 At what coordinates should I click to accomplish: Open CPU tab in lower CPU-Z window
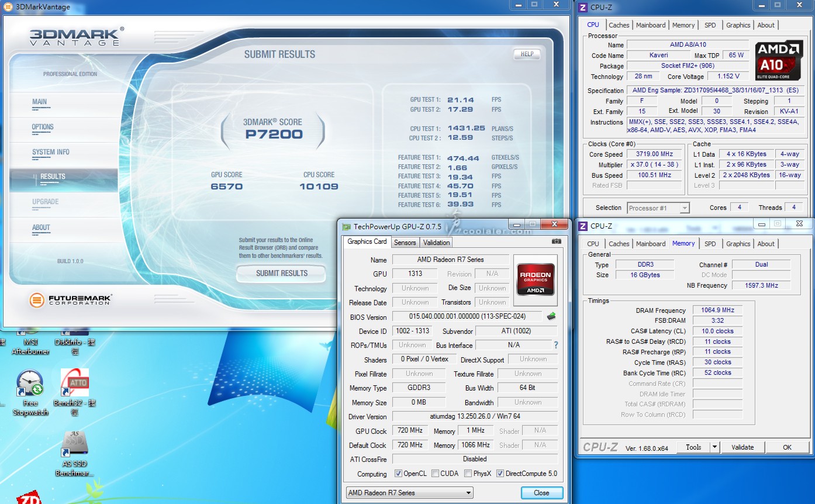click(593, 244)
